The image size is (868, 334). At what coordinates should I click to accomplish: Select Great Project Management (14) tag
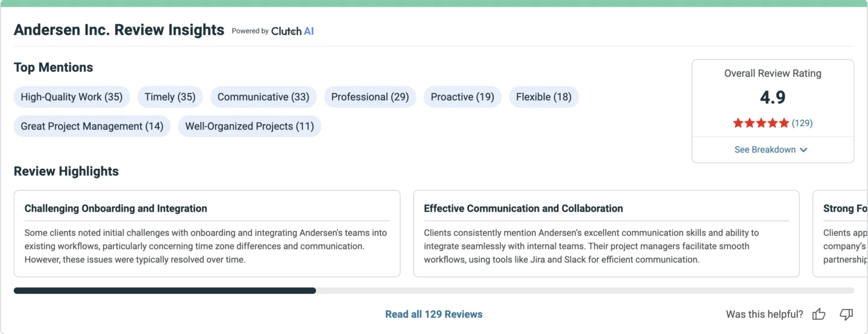point(92,127)
